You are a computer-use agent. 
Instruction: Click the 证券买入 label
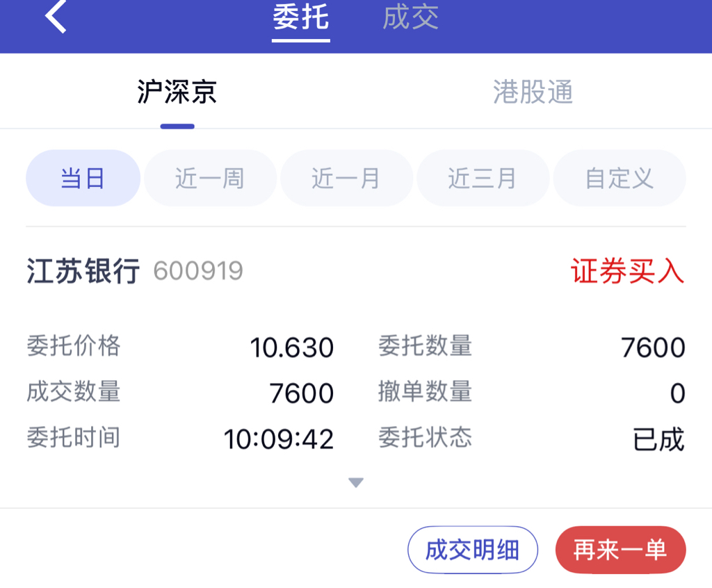tap(628, 271)
